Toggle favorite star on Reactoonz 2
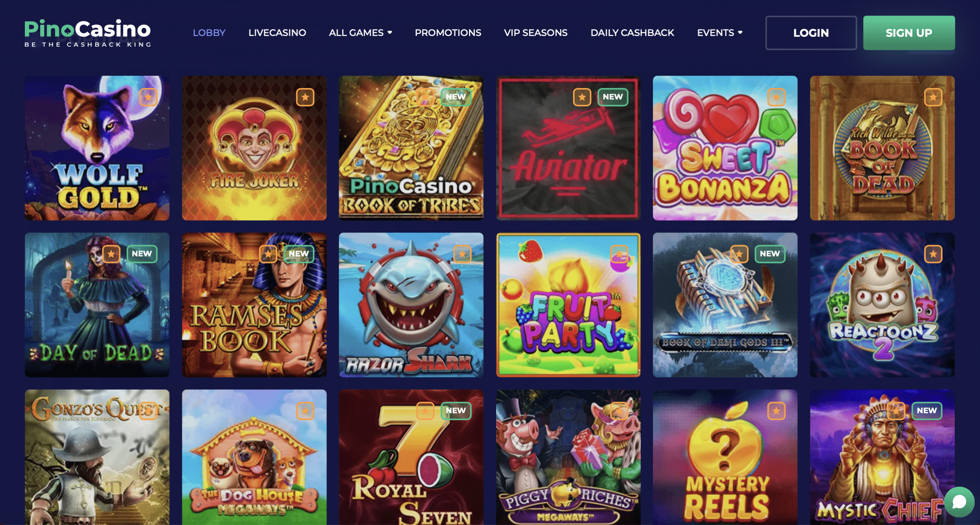 [933, 254]
